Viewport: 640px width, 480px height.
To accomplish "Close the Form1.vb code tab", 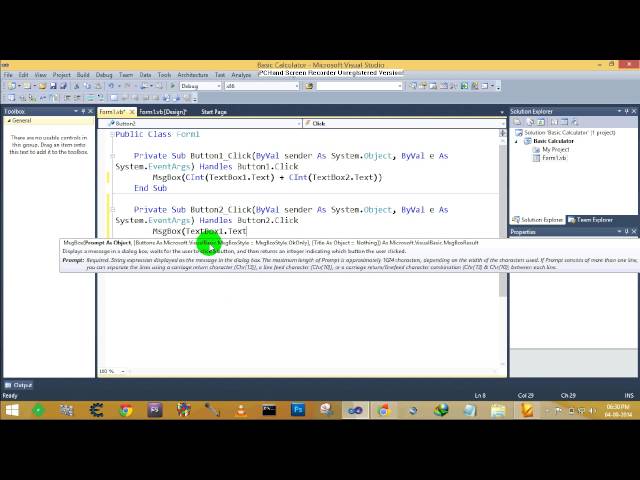I will (132, 112).
